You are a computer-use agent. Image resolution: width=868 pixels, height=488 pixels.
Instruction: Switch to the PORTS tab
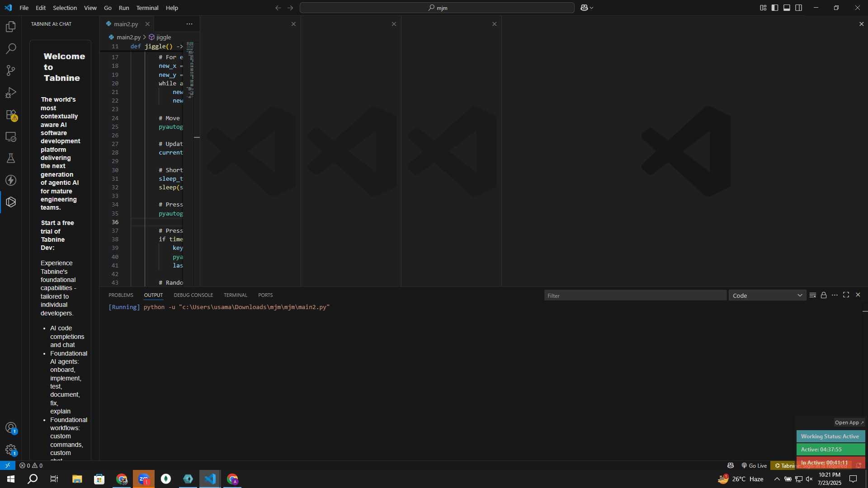pos(265,295)
